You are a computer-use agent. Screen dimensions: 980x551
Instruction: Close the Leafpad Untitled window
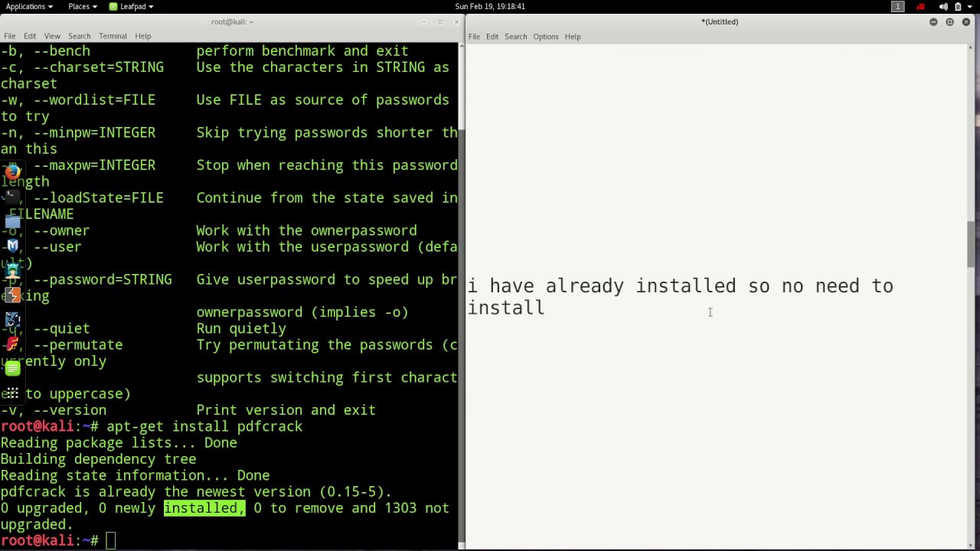point(966,21)
